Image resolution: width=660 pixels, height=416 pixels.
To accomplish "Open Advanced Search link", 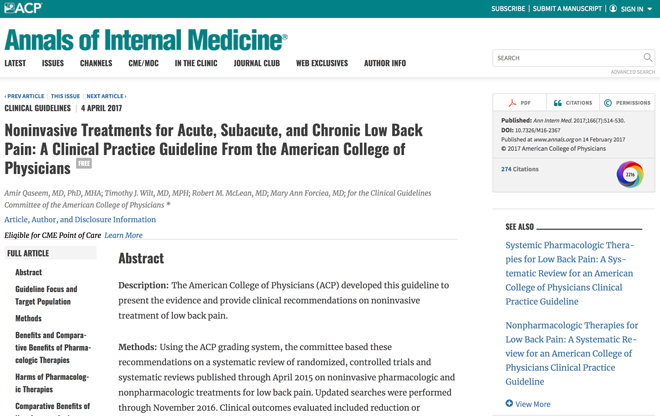I will [x=633, y=72].
